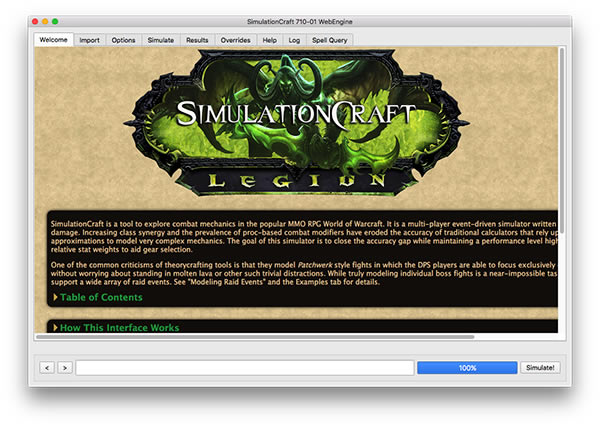Click the vertical scrollbar of welcome page

(562, 140)
